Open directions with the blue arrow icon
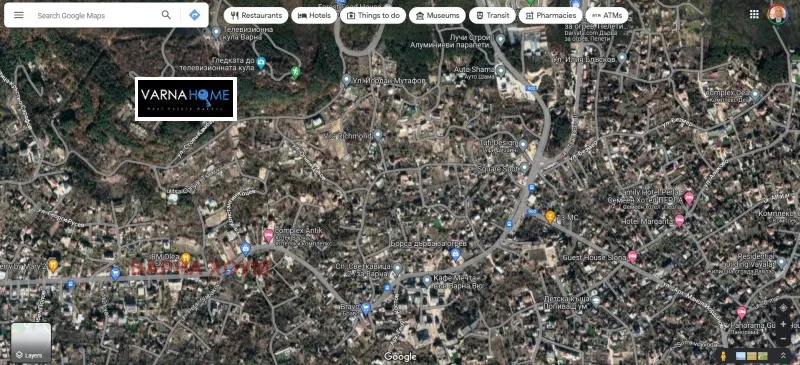 click(194, 15)
